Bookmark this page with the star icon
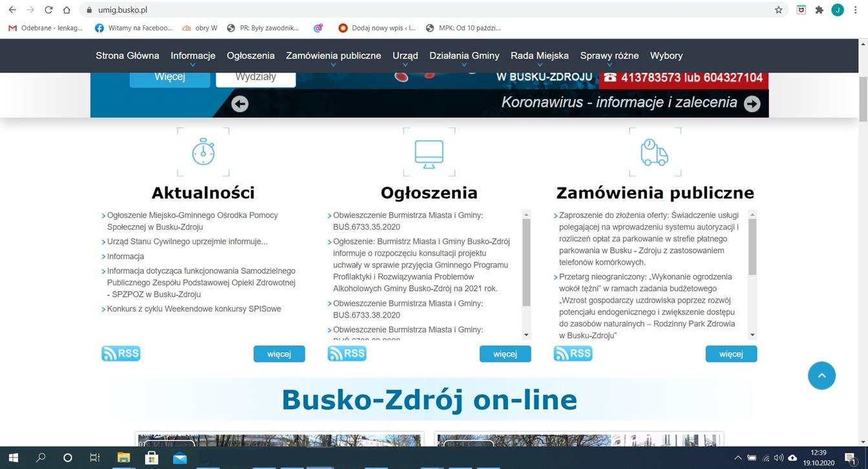The image size is (868, 469). pyautogui.click(x=779, y=10)
